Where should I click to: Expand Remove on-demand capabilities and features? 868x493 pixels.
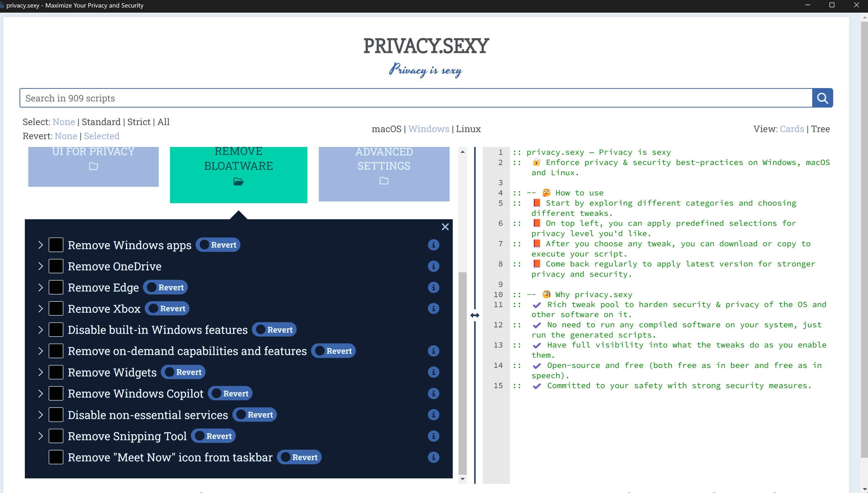tap(41, 351)
